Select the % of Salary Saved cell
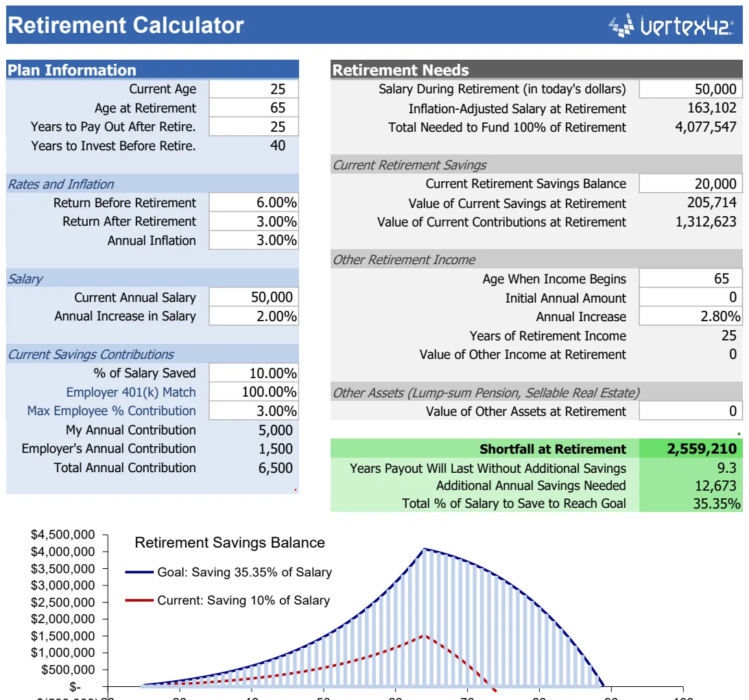 coord(254,373)
